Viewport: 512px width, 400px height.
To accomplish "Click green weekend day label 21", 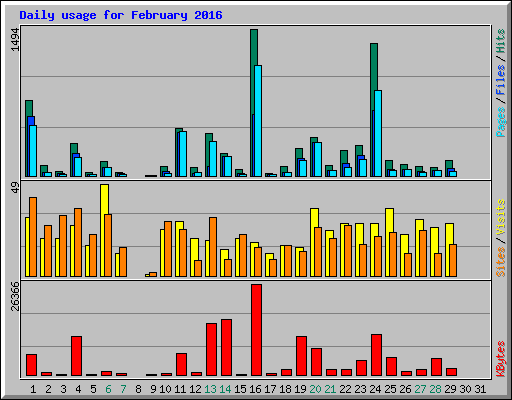I will [330, 389].
